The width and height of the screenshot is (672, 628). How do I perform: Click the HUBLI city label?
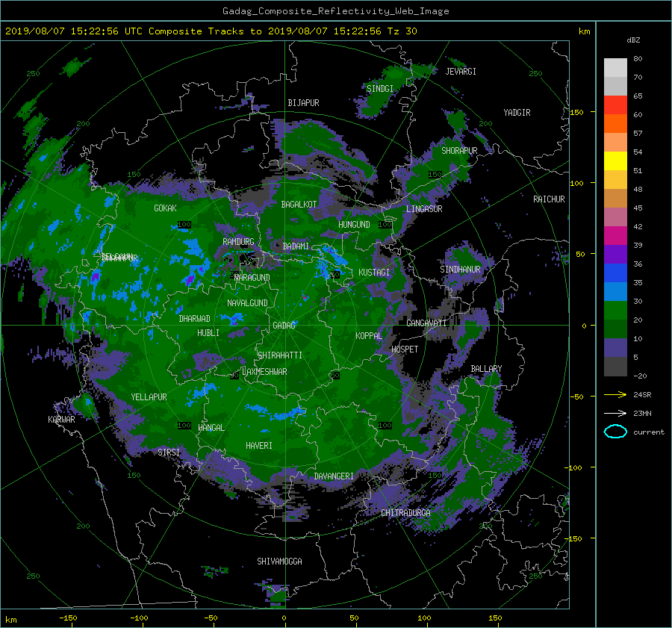[208, 332]
